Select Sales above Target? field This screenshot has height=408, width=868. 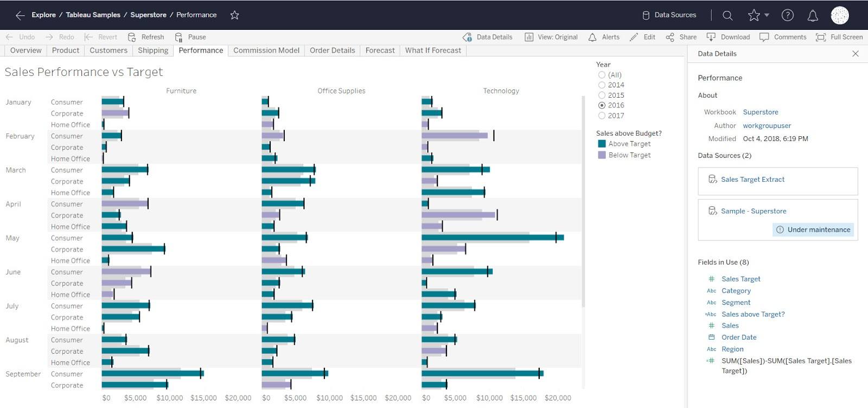coord(753,314)
